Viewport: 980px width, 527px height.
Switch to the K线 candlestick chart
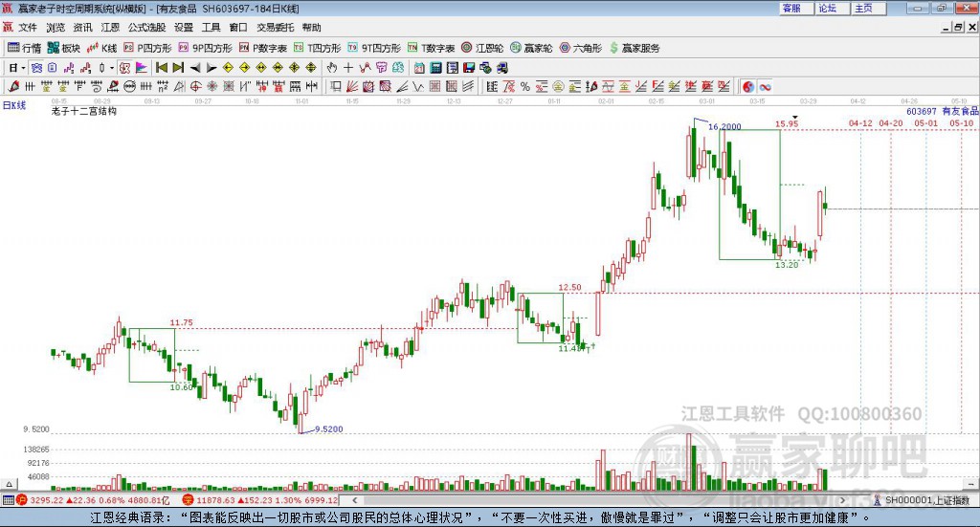[101, 48]
